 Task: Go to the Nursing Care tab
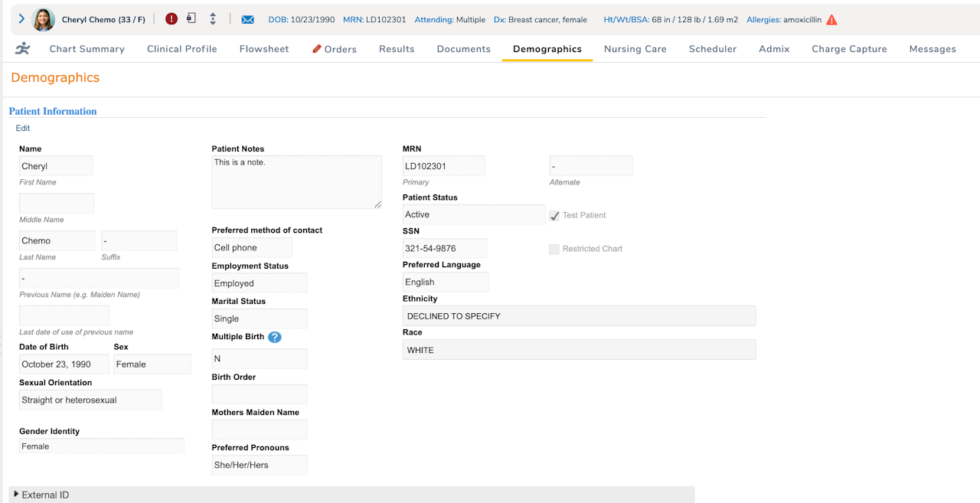click(635, 49)
